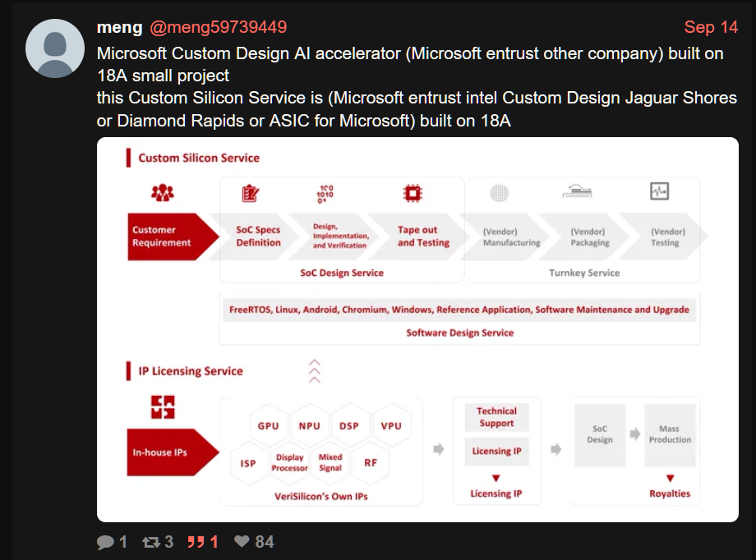756x560 pixels.
Task: Click the gray Licensing IP box
Action: click(x=496, y=451)
